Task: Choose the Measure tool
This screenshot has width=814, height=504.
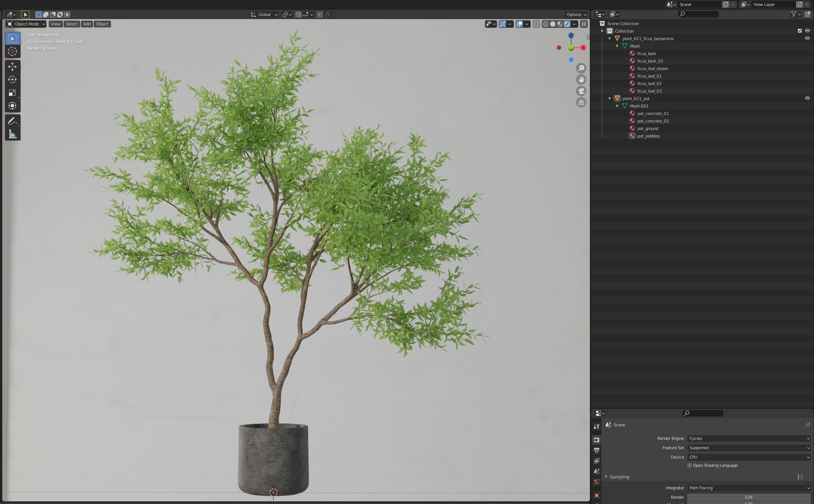Action: click(12, 135)
